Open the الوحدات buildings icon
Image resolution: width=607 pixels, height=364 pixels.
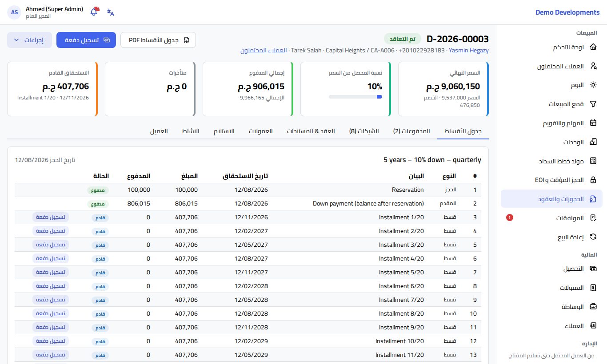pos(593,142)
